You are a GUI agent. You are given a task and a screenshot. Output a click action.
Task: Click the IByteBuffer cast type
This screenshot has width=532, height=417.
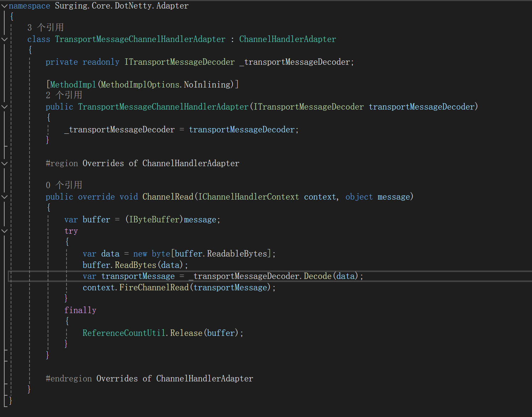(x=154, y=220)
